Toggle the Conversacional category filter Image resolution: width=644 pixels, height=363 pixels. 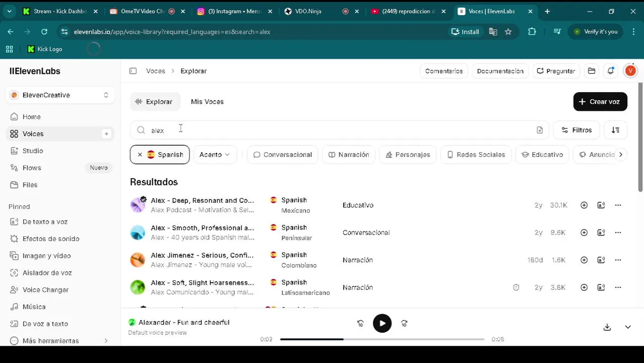(283, 155)
